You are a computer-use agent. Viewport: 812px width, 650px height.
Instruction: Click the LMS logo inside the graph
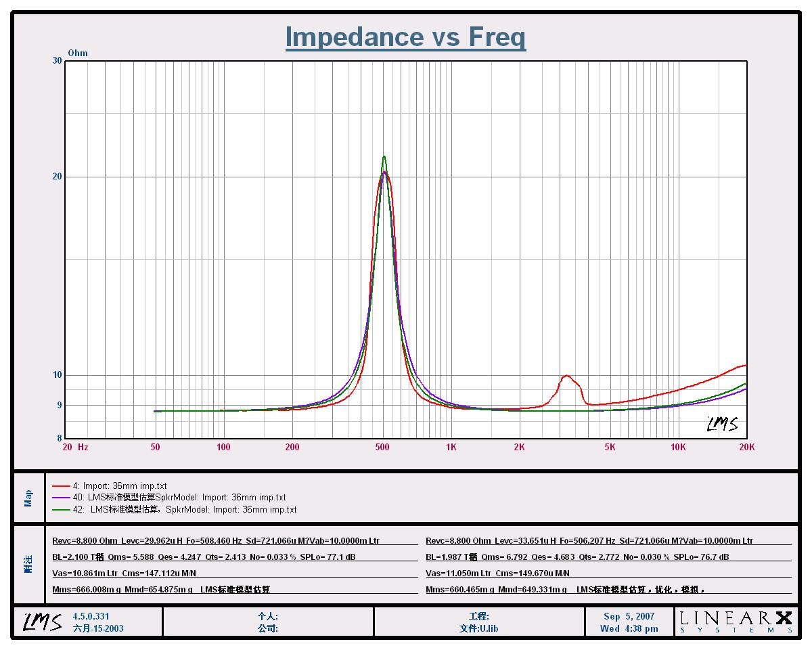(722, 425)
